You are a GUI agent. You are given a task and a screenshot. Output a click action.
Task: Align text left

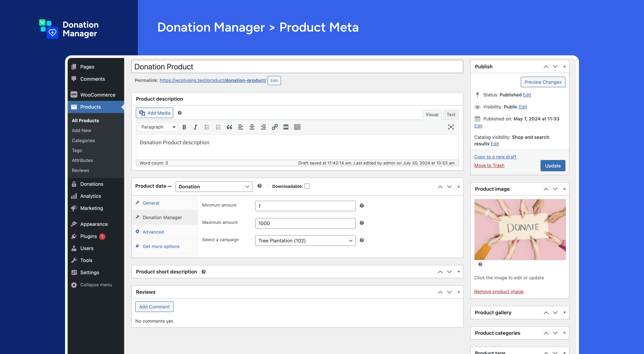(x=241, y=127)
